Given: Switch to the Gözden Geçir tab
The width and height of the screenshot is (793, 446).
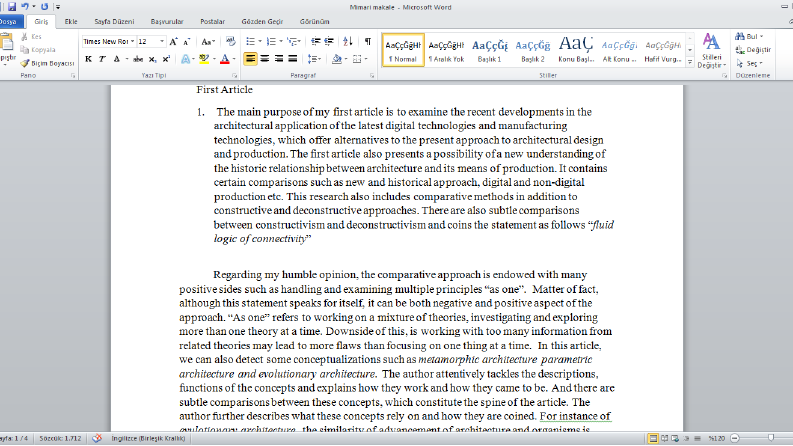Looking at the screenshot, I should pyautogui.click(x=262, y=22).
